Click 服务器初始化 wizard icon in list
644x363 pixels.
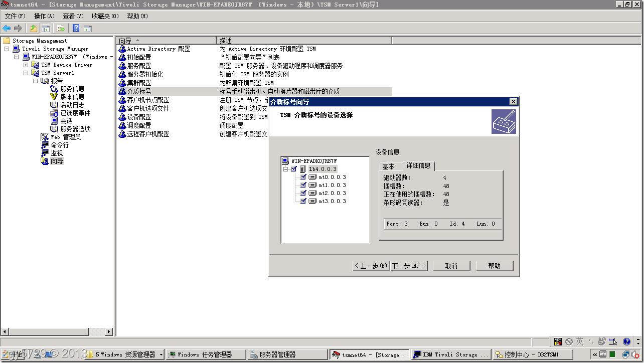[122, 74]
